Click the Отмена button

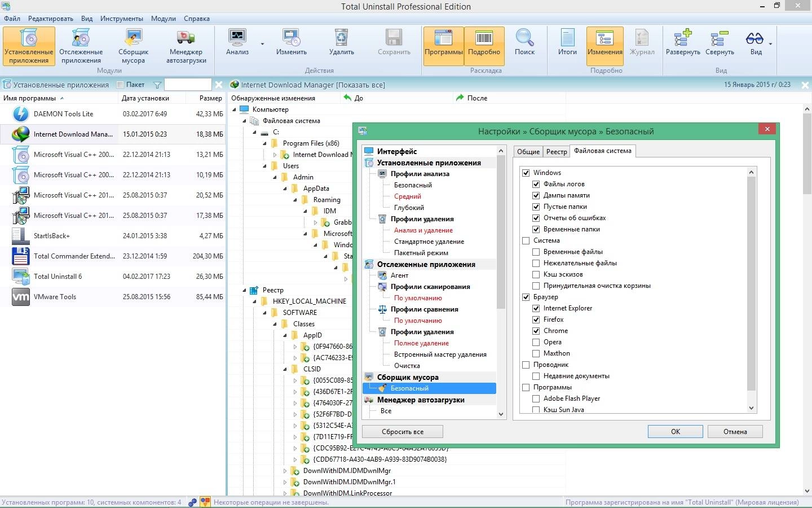(735, 432)
